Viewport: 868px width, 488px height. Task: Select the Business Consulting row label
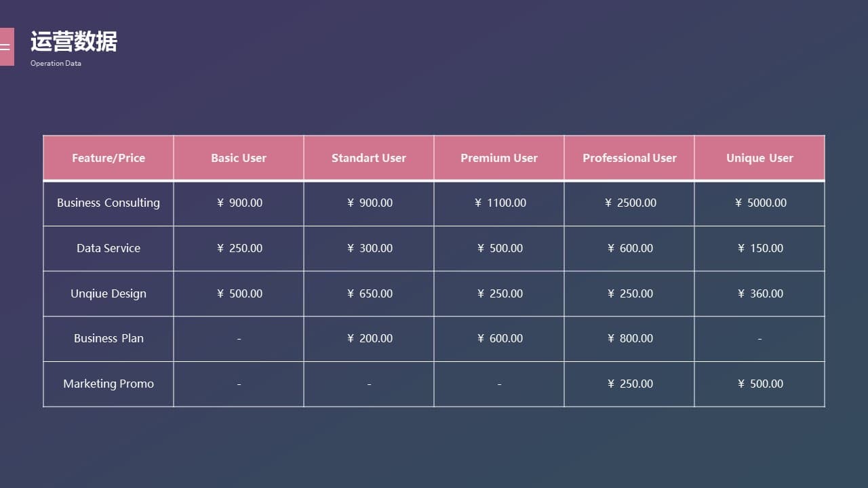108,203
